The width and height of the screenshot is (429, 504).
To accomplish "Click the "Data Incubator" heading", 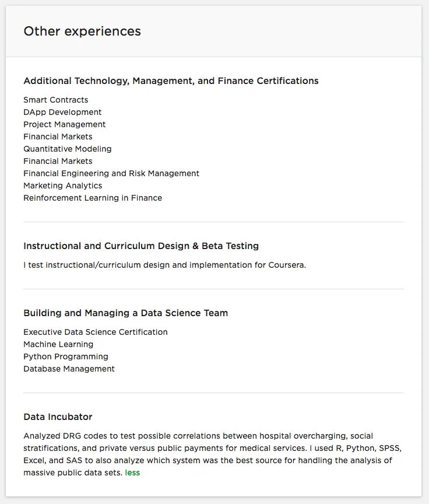I will click(x=58, y=417).
